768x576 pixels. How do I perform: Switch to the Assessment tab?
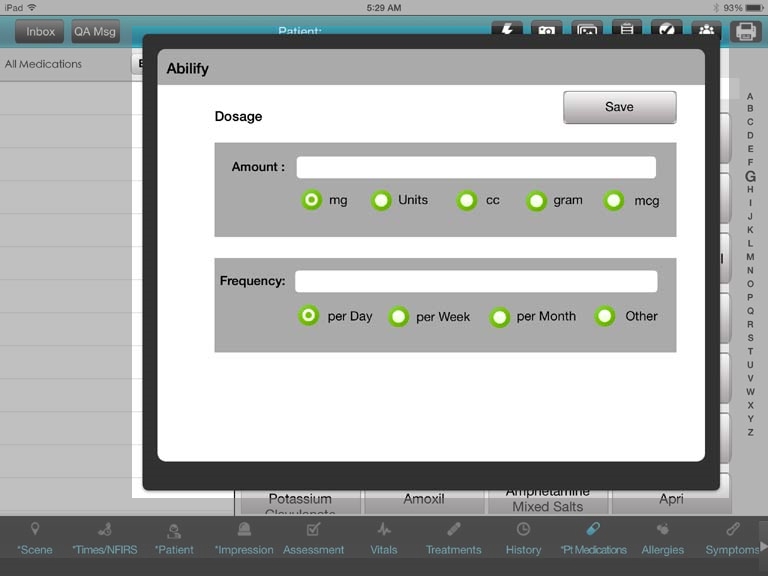pos(313,539)
